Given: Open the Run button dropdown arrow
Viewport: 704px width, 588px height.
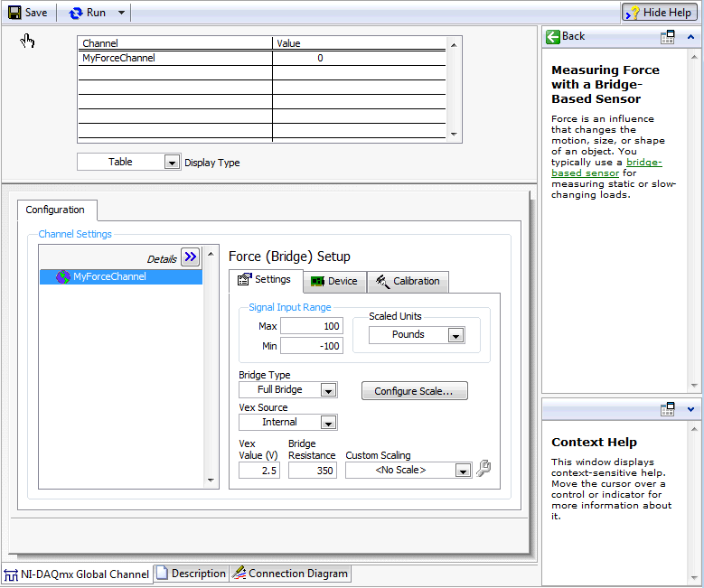Looking at the screenshot, I should 122,13.
